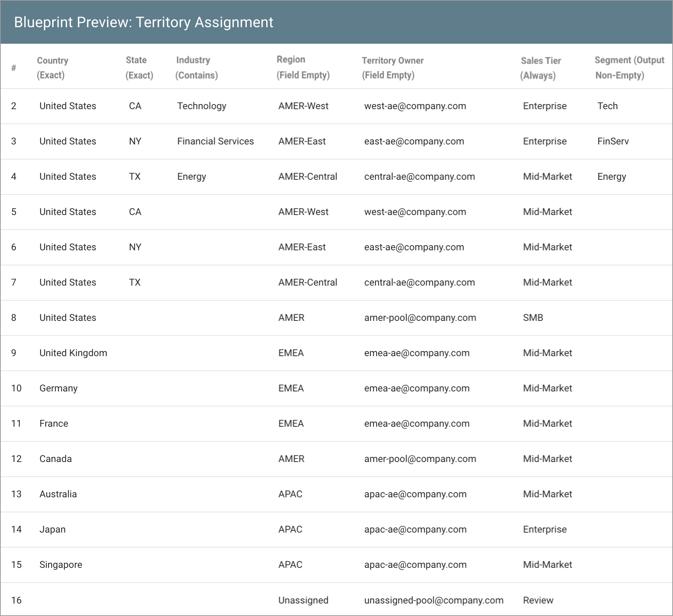Click the CA state cell in row 5
This screenshot has height=616, width=673.
click(x=135, y=212)
